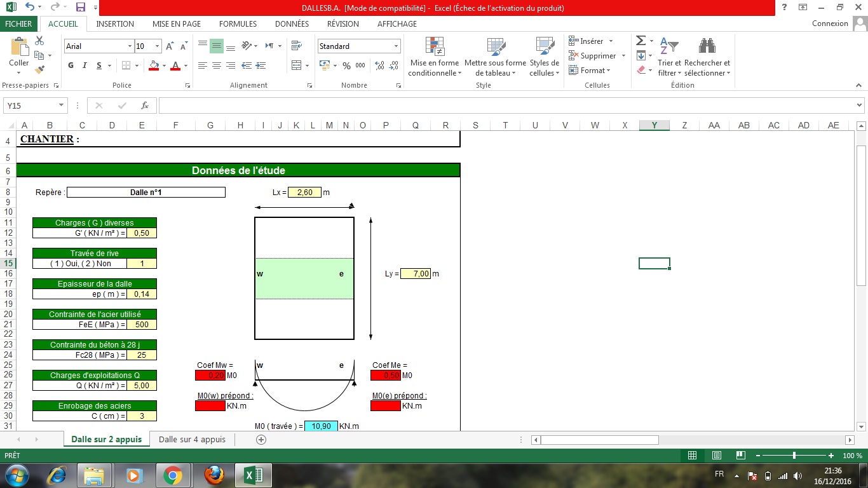
Task: Switch to Page Break Preview in status bar
Action: 740,456
